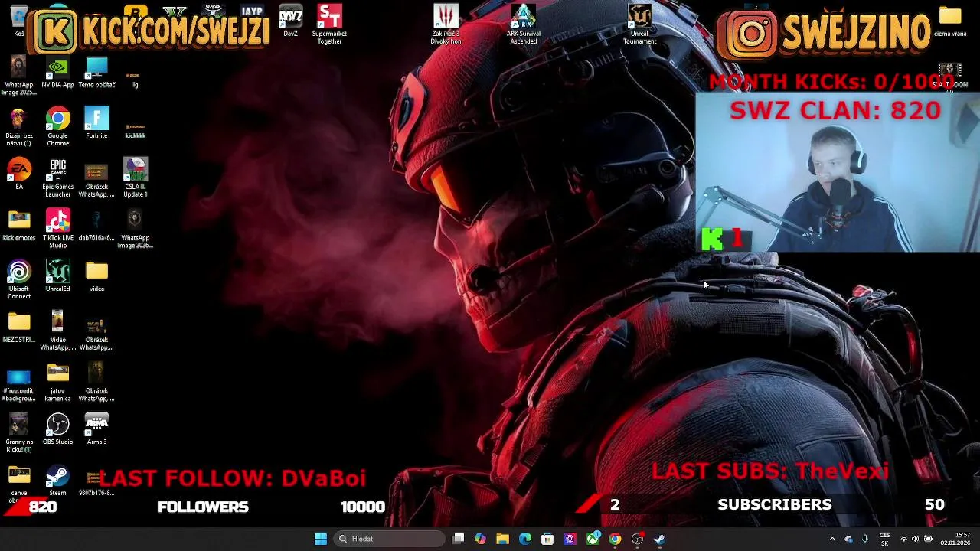The width and height of the screenshot is (980, 551).
Task: Open the CSLA IL Update 1 icon
Action: click(x=136, y=178)
